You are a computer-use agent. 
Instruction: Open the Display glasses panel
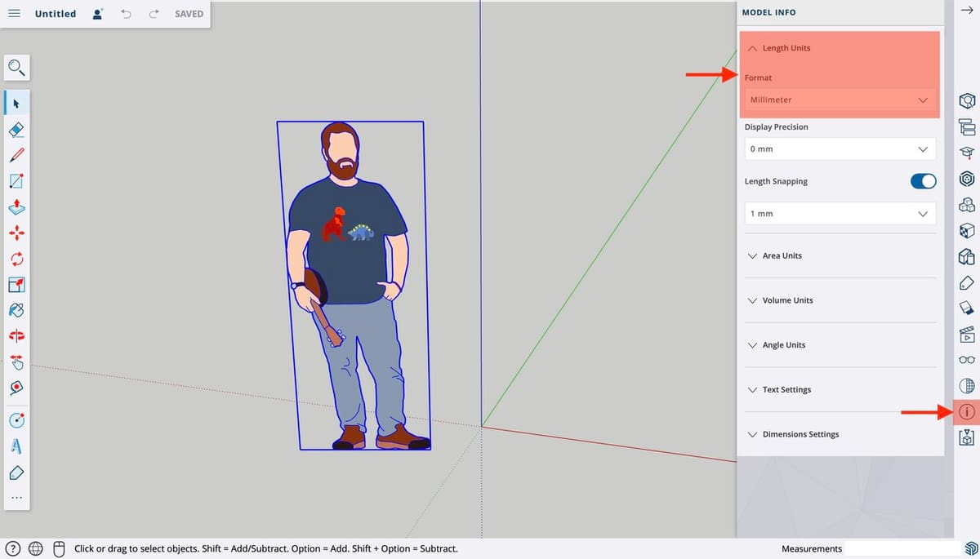click(x=967, y=360)
